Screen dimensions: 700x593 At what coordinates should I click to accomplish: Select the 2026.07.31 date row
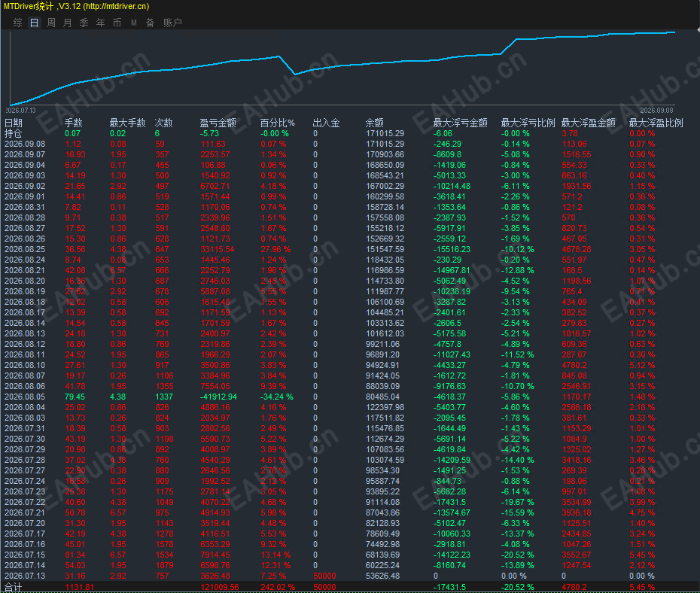25,428
